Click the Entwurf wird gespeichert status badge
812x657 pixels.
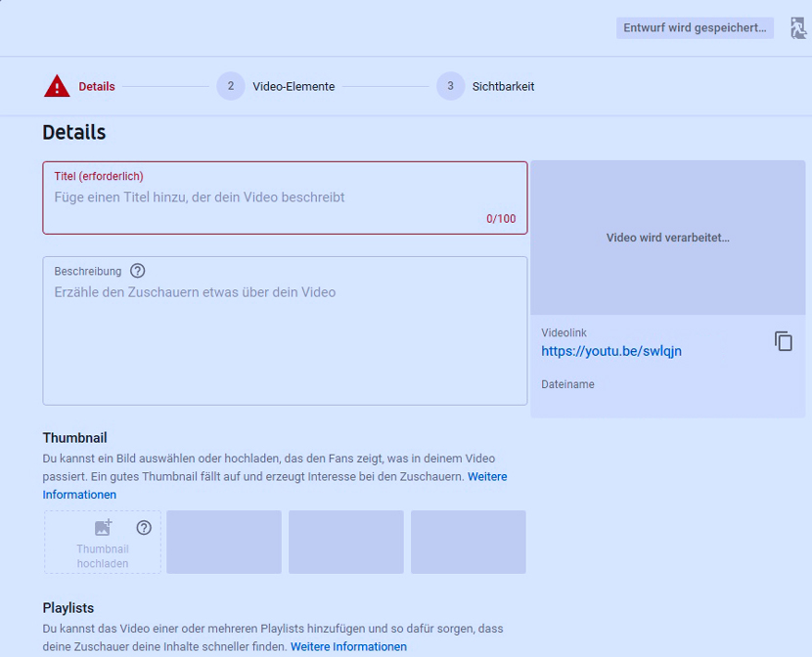[695, 28]
